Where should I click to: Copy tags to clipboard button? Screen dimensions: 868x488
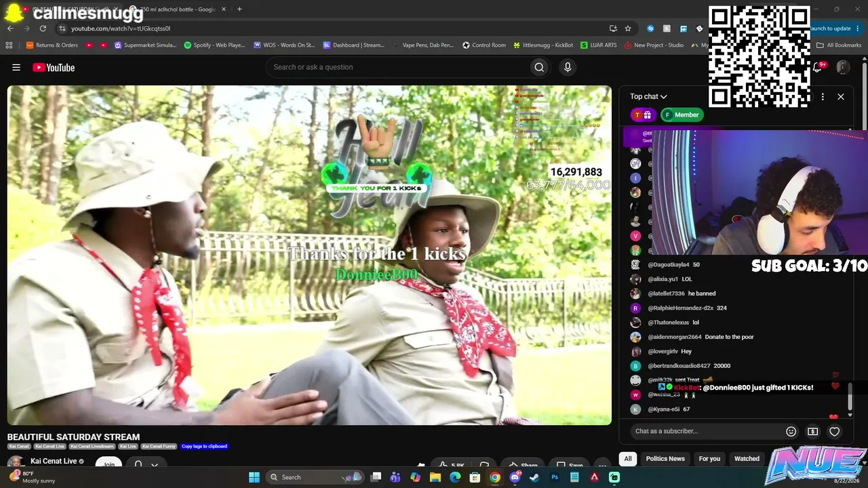coord(204,447)
